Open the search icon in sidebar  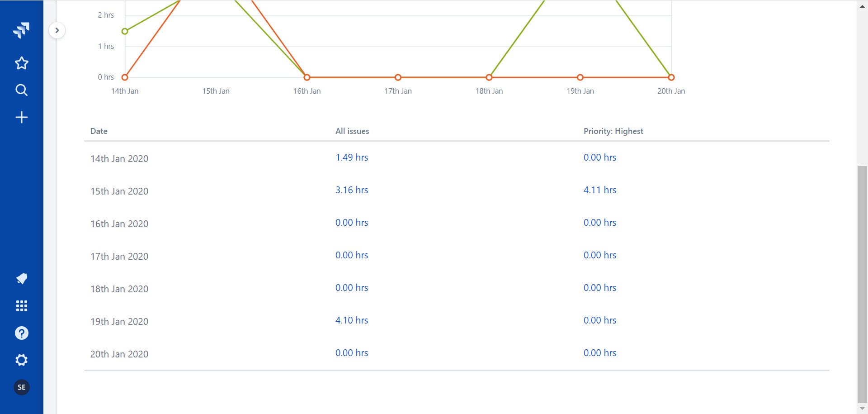click(21, 90)
